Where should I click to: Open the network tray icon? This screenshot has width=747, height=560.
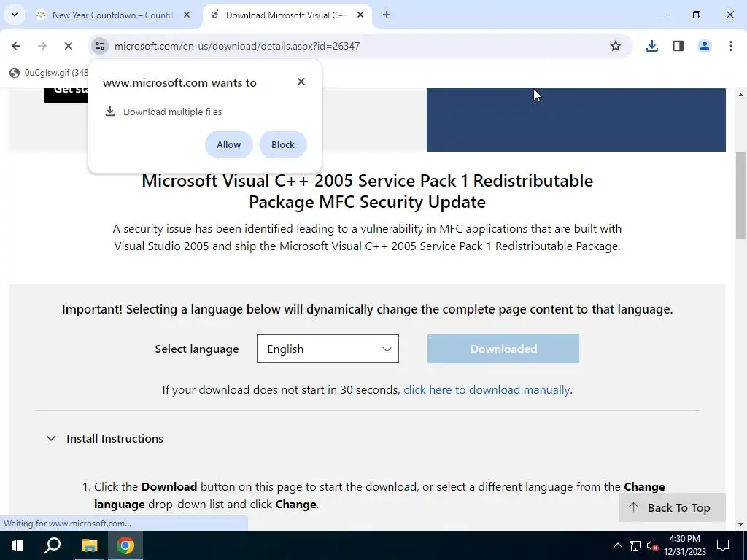coord(635,545)
